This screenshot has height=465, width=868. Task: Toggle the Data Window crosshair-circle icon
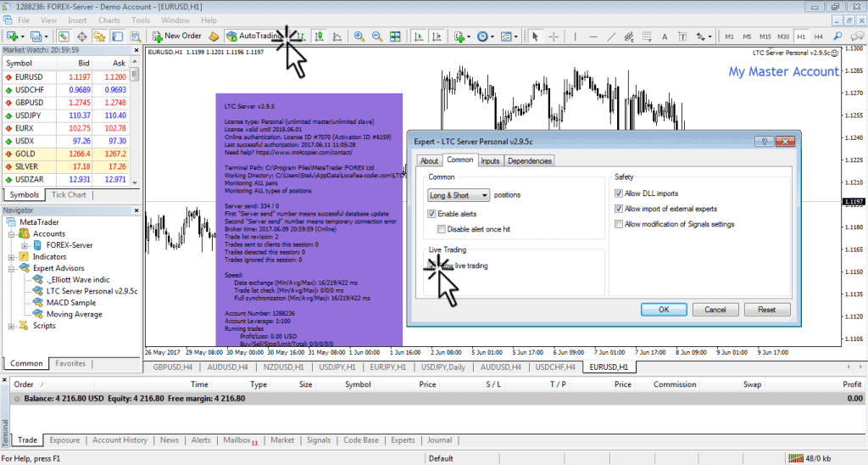click(x=82, y=36)
